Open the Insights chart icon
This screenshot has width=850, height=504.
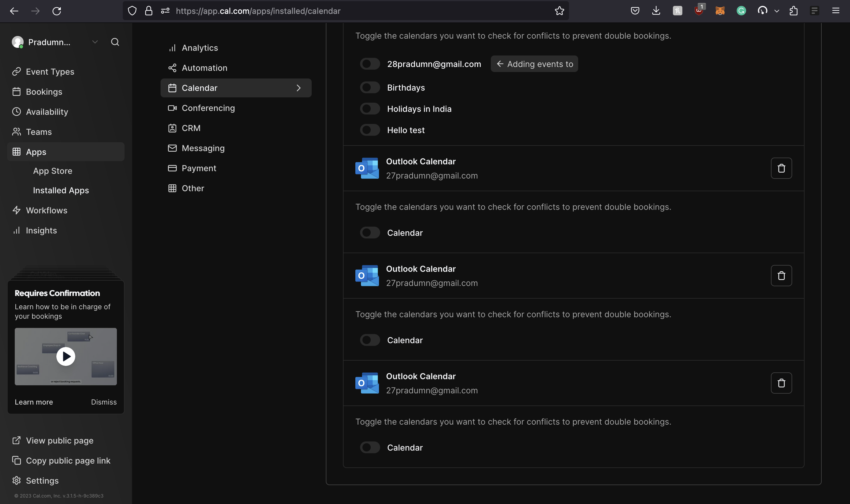(x=16, y=230)
